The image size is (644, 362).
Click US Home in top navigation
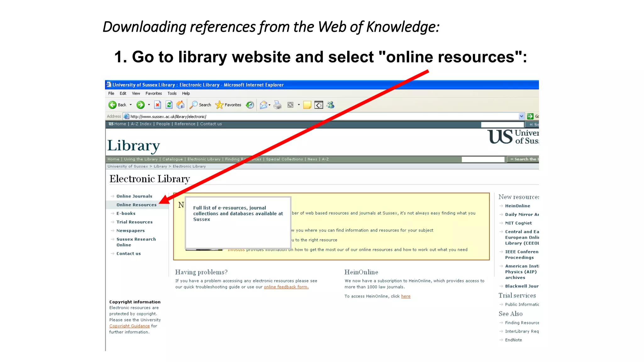[x=117, y=124]
